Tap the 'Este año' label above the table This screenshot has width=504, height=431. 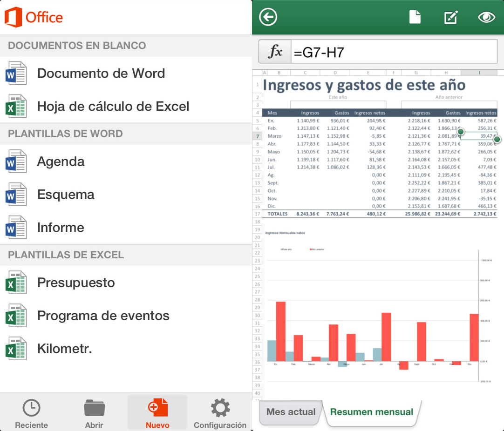[x=338, y=97]
